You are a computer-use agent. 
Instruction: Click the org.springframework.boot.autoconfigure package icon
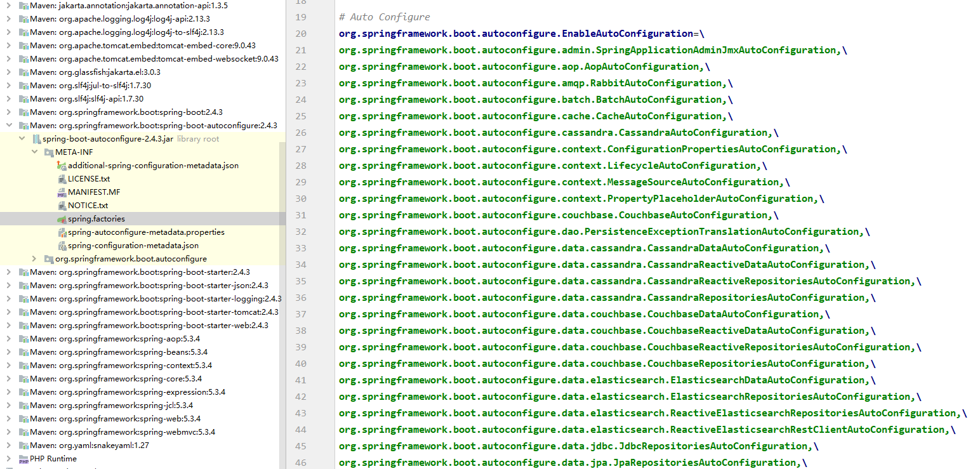tap(49, 259)
